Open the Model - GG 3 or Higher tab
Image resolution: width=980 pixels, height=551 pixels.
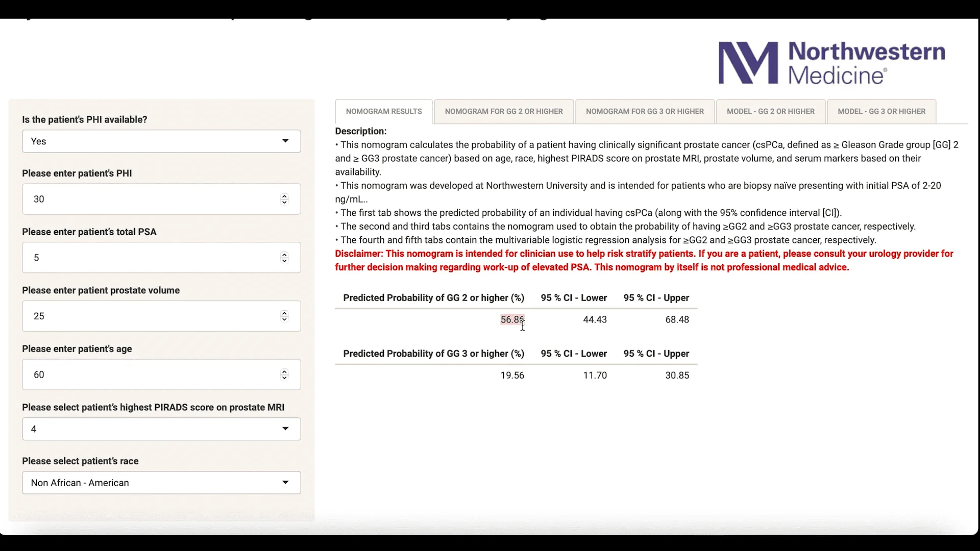coord(881,111)
